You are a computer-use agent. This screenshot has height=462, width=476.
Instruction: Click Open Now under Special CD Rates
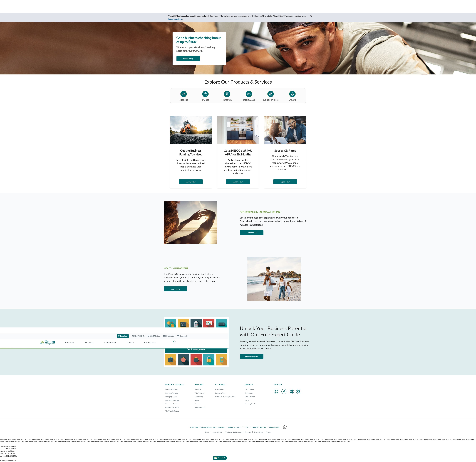point(285,182)
